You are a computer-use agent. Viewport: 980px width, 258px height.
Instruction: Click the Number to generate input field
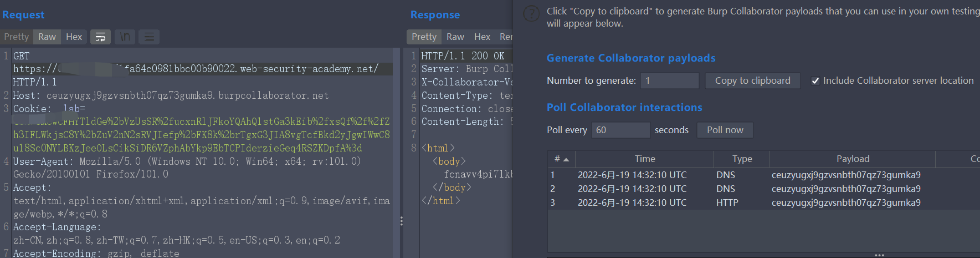click(669, 81)
